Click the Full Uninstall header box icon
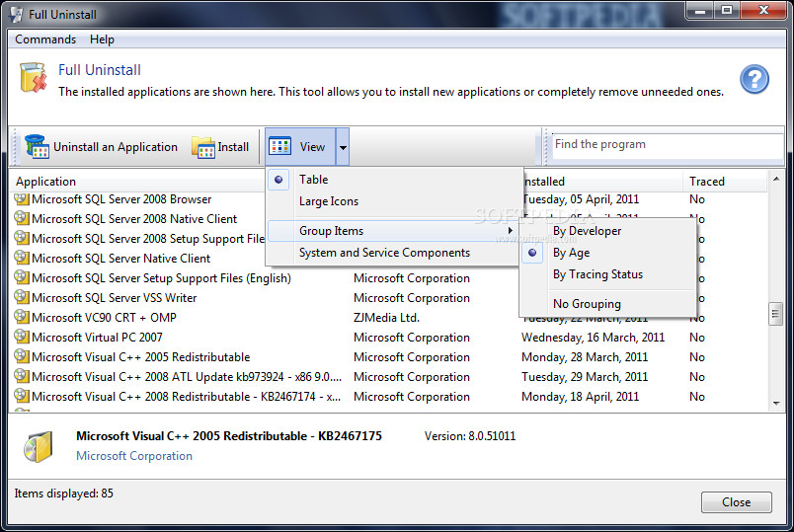This screenshot has height=532, width=794. tap(33, 77)
